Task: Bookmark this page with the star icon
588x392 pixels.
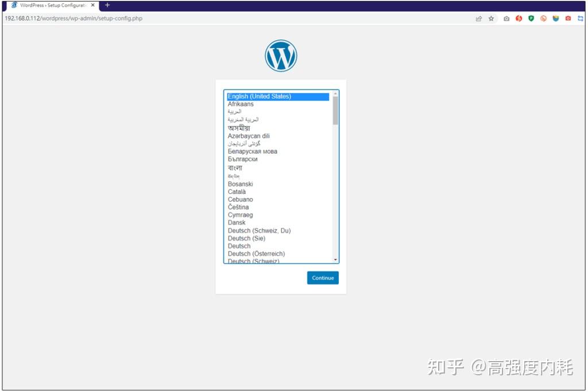Action: [x=492, y=18]
